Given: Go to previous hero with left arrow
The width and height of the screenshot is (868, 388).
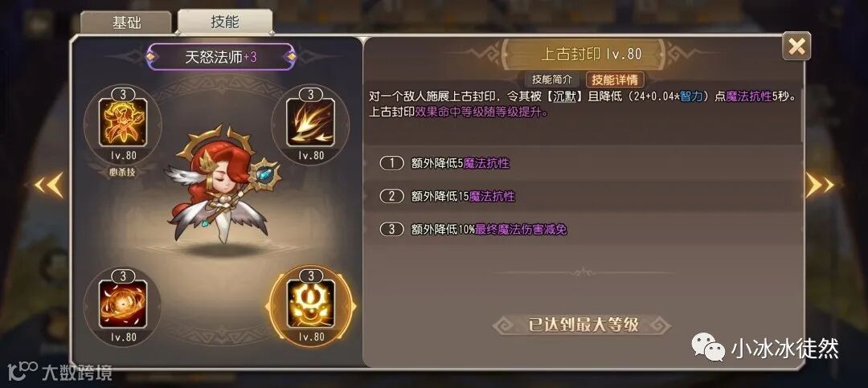Looking at the screenshot, I should (x=48, y=185).
